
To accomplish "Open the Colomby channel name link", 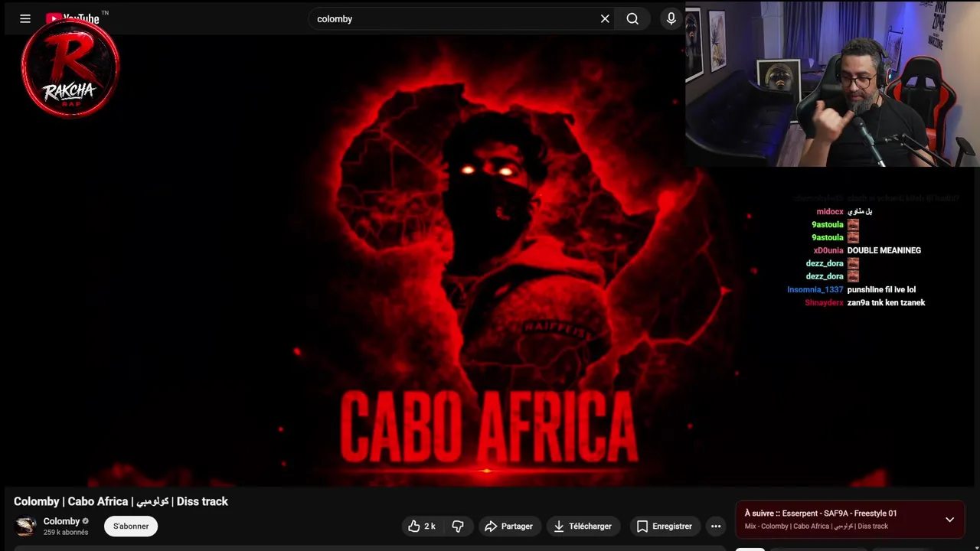I will 61,521.
